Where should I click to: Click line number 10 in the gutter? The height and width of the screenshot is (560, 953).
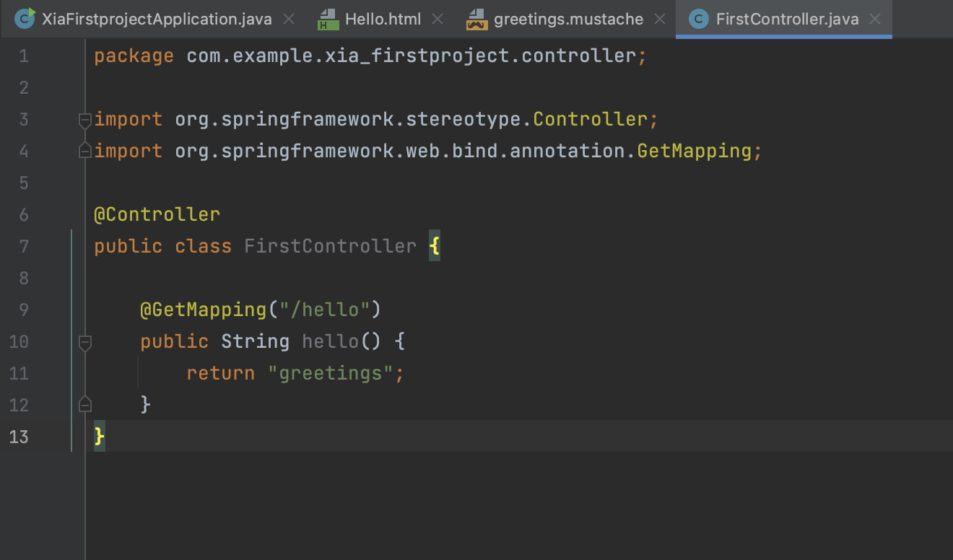click(x=19, y=341)
